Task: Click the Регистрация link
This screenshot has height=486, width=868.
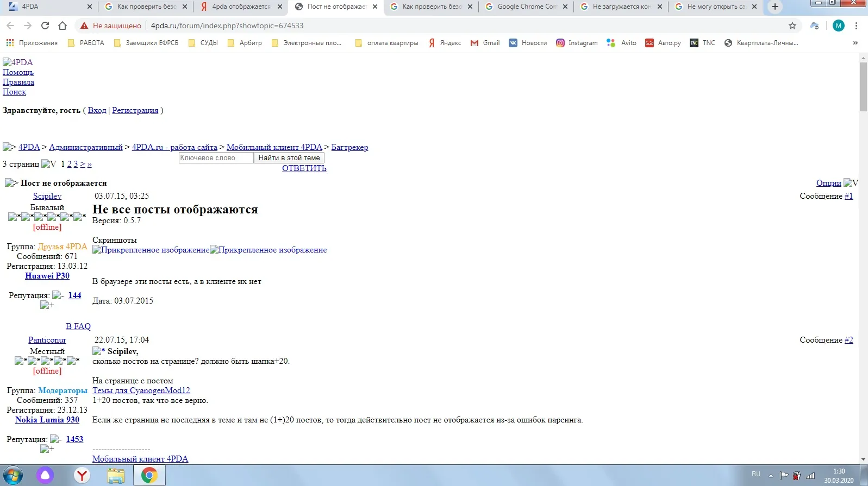Action: point(135,110)
